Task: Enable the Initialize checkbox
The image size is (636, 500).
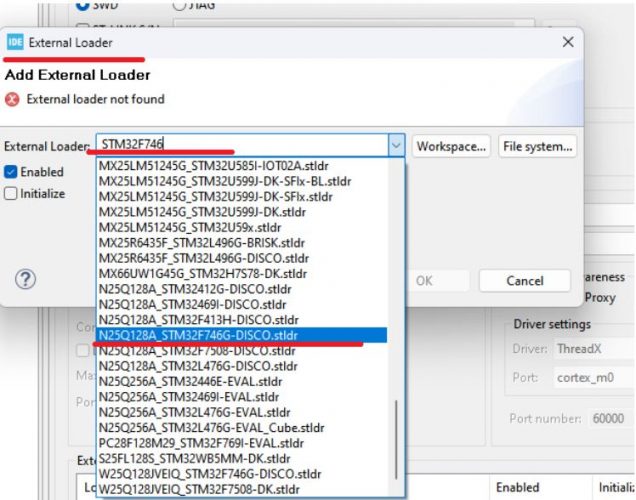Action: (11, 194)
